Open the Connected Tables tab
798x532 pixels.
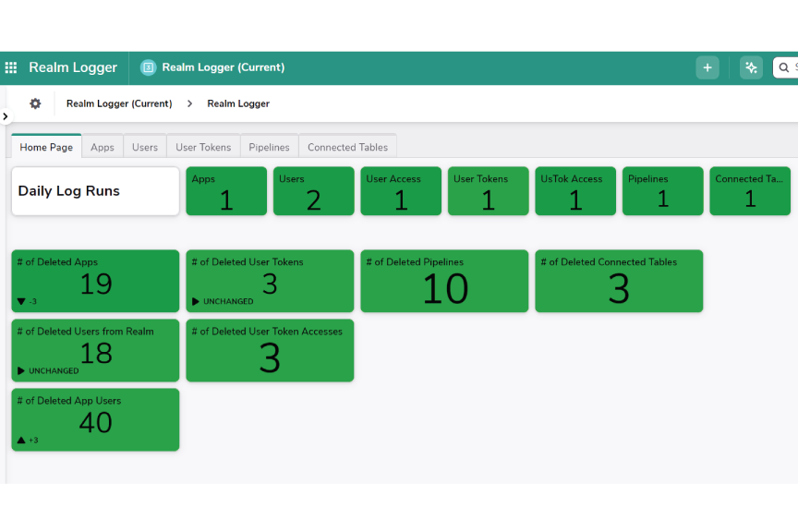(347, 146)
